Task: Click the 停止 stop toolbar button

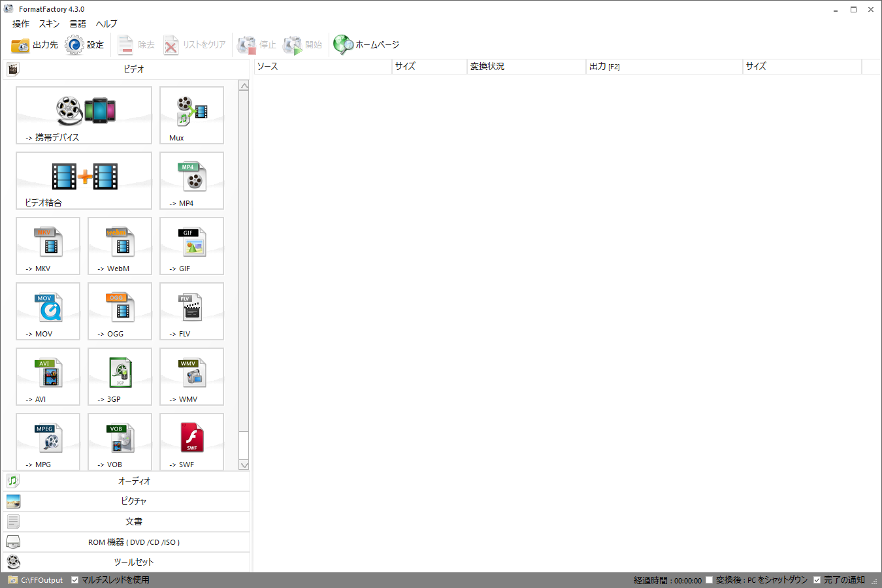Action: click(x=257, y=44)
